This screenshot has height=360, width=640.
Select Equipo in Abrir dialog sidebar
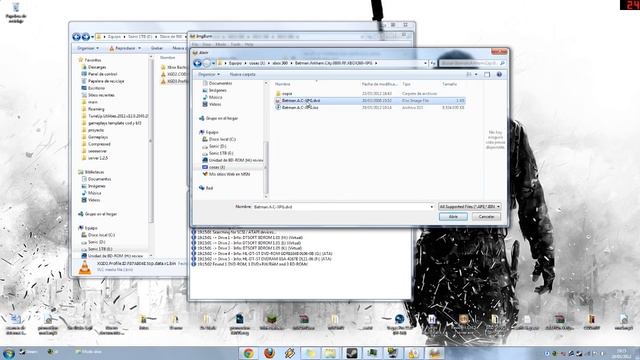click(212, 132)
